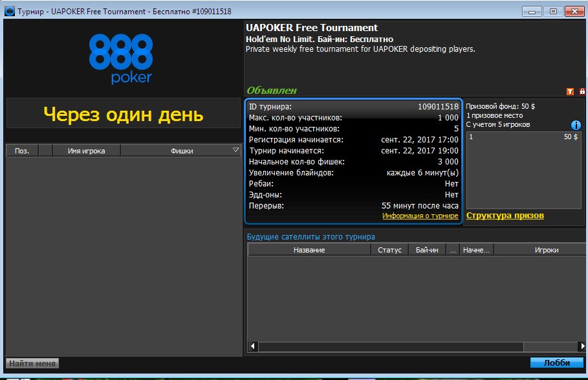Maximize the tournament window
This screenshot has height=380, width=588.
(553, 11)
